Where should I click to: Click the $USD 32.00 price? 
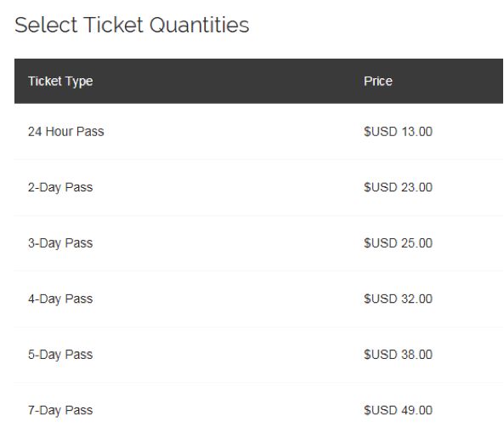click(x=398, y=299)
